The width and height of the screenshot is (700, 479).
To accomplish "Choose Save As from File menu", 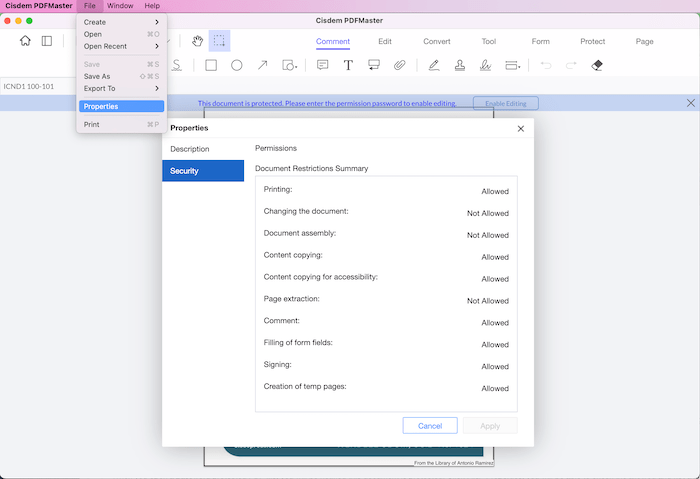I will click(x=121, y=76).
